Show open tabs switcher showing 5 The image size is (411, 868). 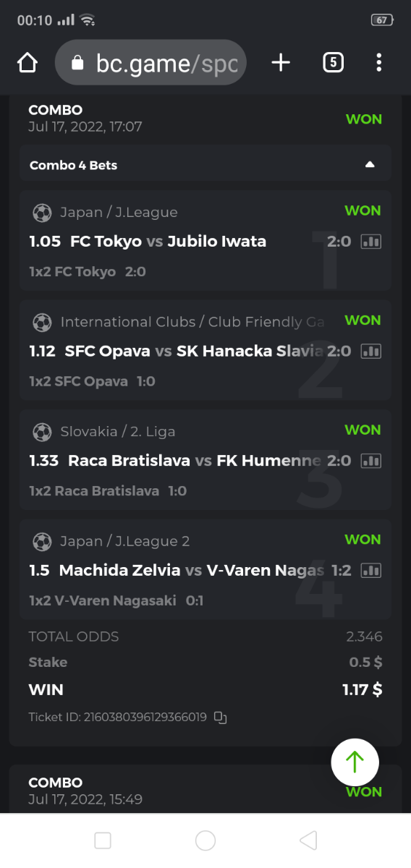click(333, 63)
